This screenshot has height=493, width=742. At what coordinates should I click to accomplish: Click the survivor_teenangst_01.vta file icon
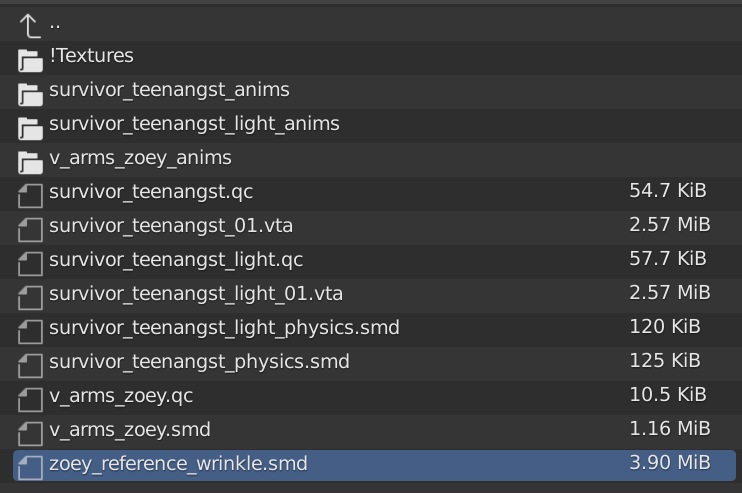point(30,229)
